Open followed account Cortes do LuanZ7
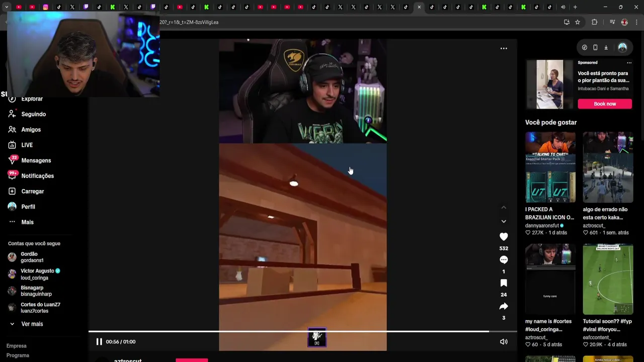 tap(34, 308)
